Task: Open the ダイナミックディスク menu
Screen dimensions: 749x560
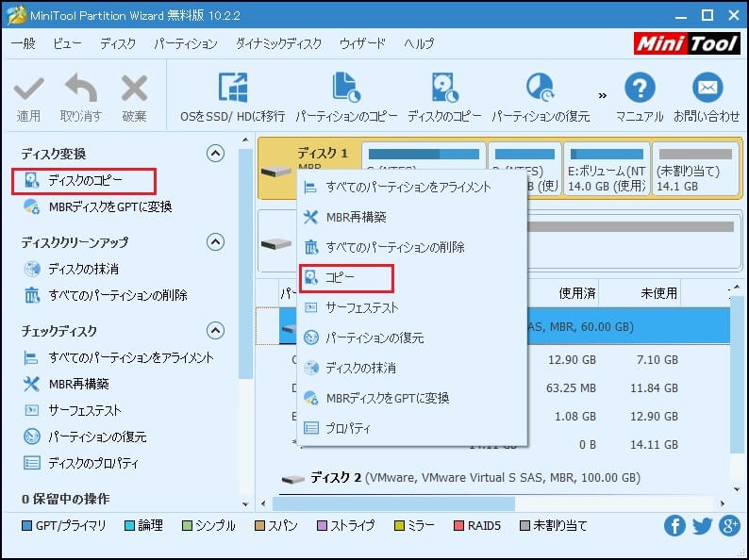Action: coord(278,44)
